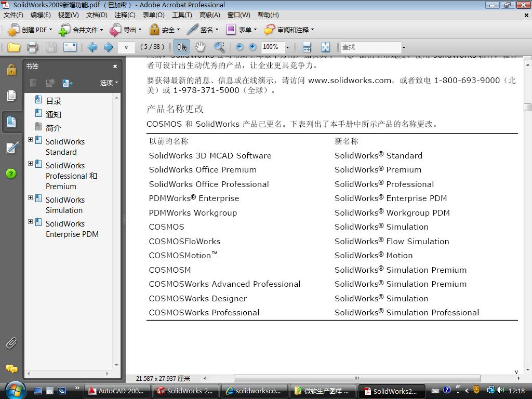Viewport: 532px width, 399px height.
Task: Select the 通知 bookmark
Action: (54, 114)
